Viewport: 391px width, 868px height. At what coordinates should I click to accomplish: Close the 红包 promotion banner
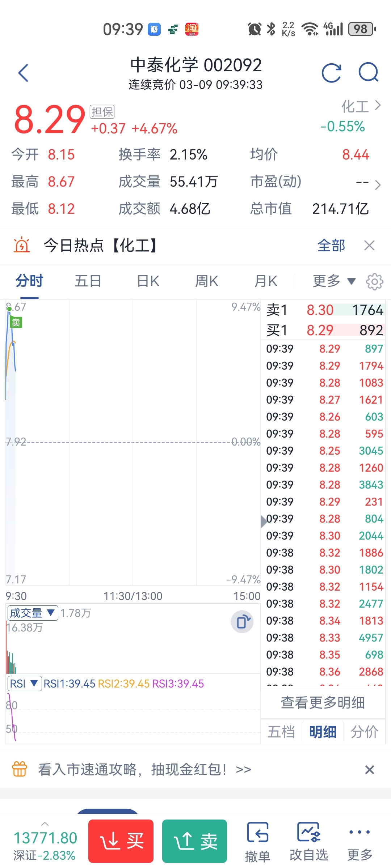tap(369, 770)
